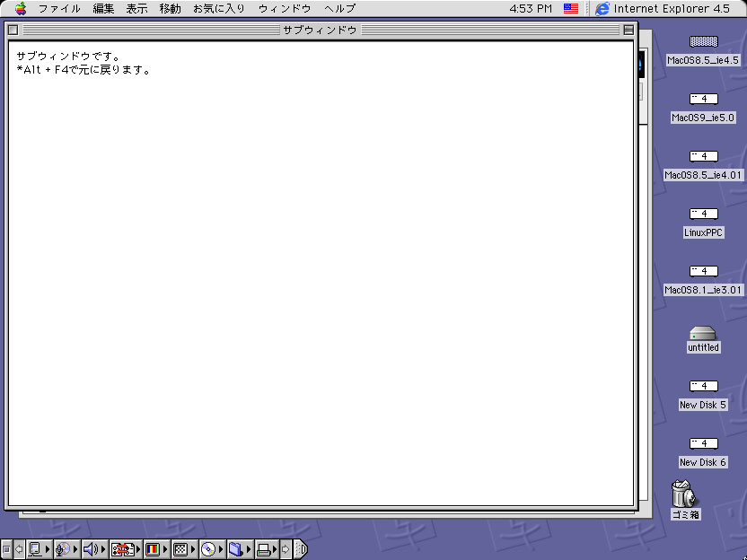
Task: Open the ファイル menu
Action: (59, 9)
